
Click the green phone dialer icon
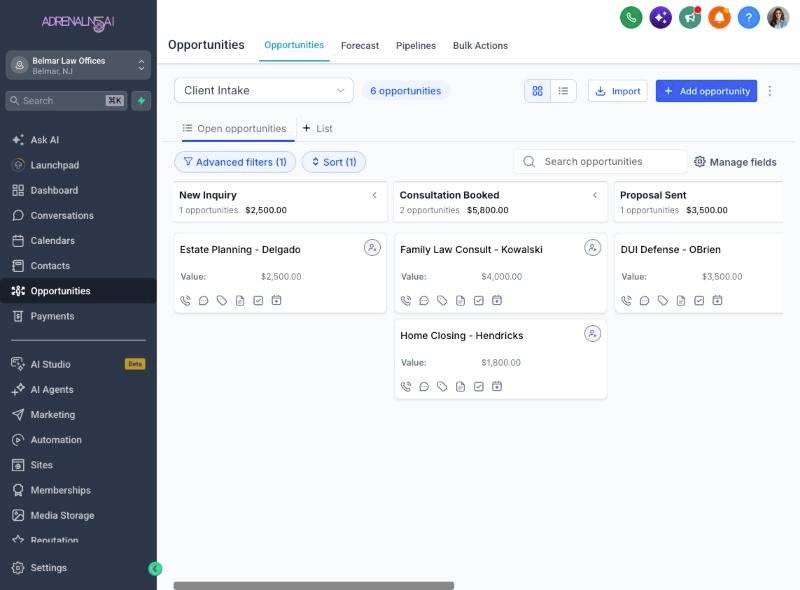click(631, 18)
